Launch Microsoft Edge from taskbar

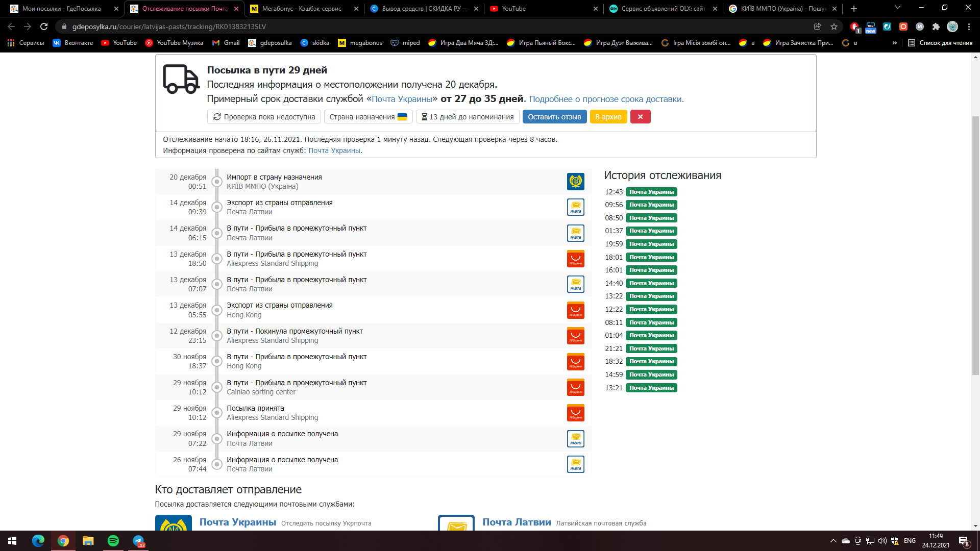tap(38, 541)
